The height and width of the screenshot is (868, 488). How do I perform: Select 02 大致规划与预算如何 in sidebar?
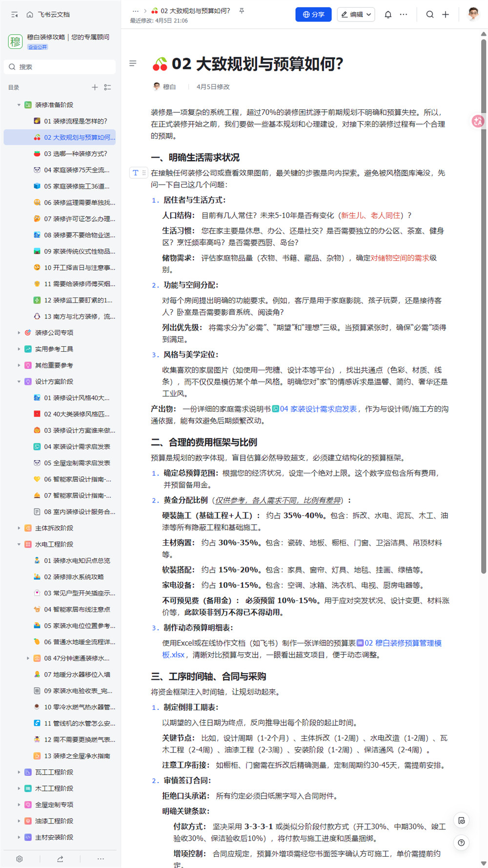(60, 137)
